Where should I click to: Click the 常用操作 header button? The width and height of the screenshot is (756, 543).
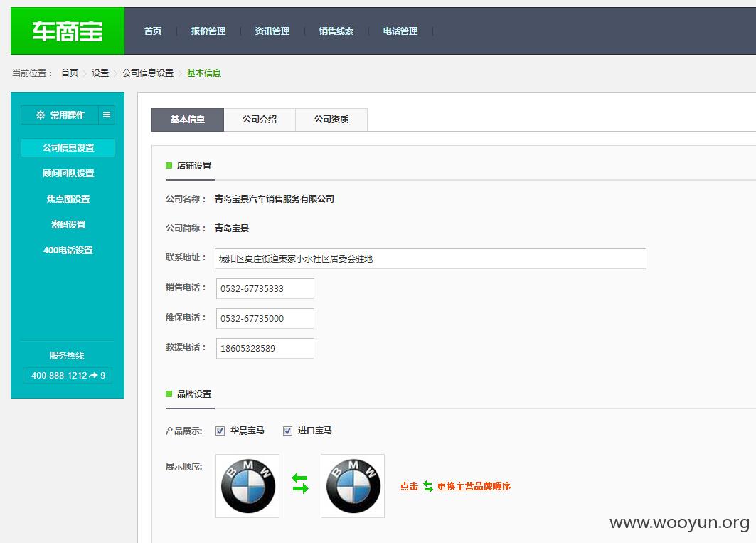pos(60,115)
